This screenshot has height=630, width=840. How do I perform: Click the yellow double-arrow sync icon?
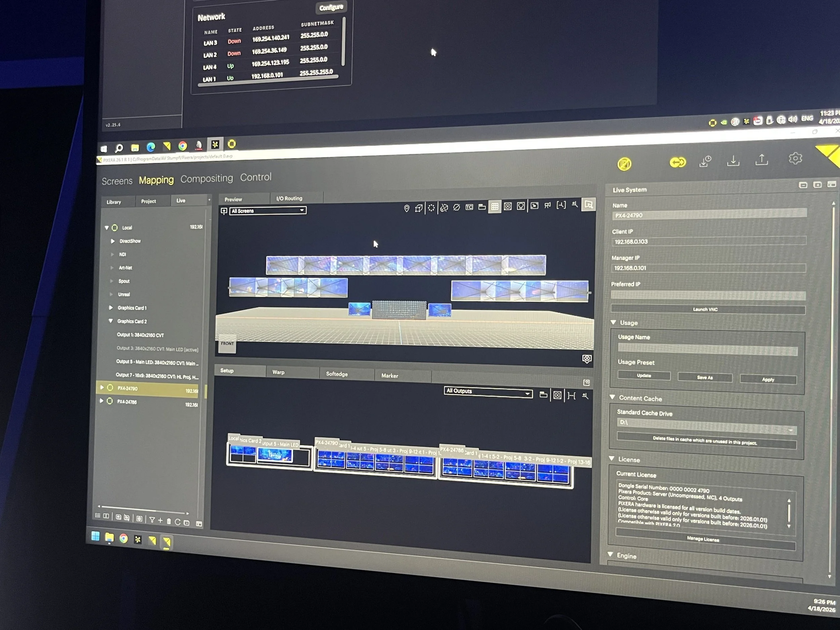[x=677, y=163]
